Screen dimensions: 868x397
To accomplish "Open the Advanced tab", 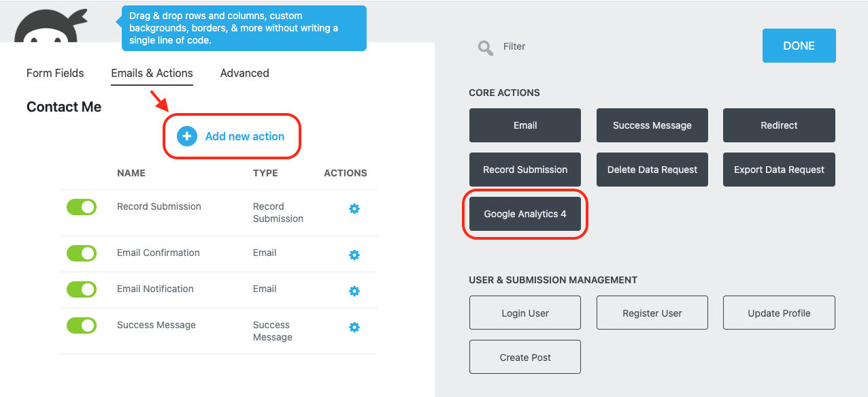I will click(x=244, y=73).
